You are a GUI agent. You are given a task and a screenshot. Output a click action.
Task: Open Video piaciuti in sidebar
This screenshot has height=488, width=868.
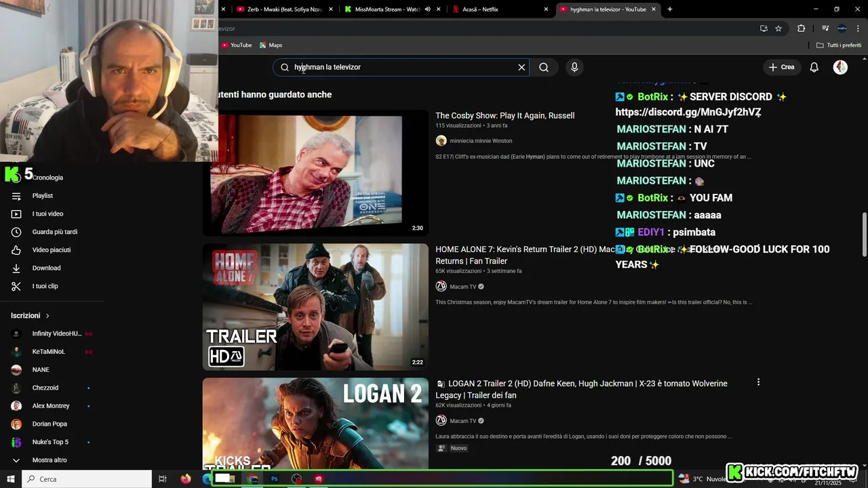[52, 250]
